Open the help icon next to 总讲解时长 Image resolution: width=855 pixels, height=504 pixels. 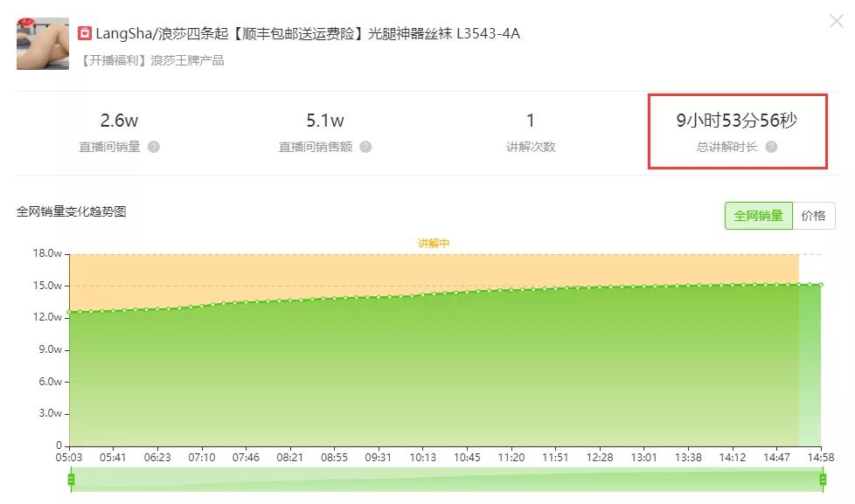770,147
